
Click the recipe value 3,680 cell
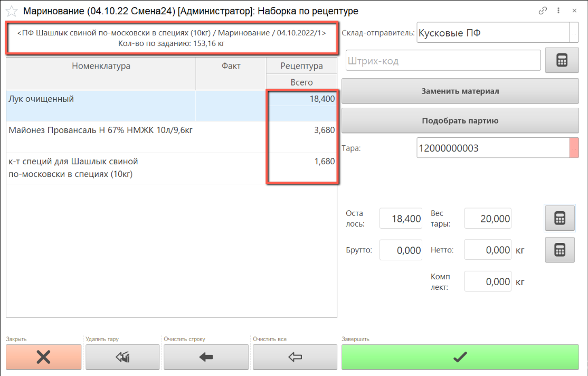click(301, 130)
